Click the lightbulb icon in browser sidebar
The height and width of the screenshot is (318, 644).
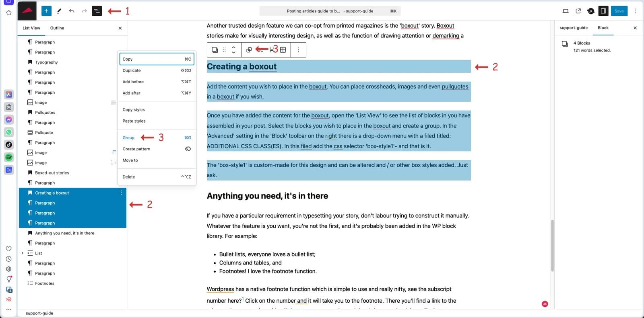(8, 279)
